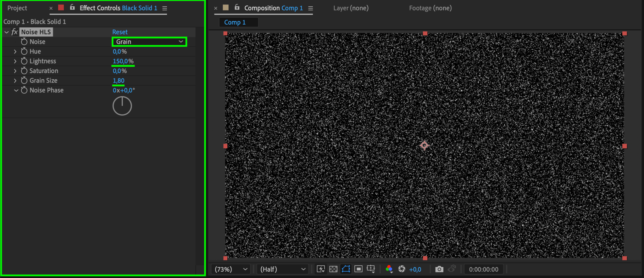The height and width of the screenshot is (278, 644).
Task: Enable the Grain Size stopwatch
Action: [24, 81]
